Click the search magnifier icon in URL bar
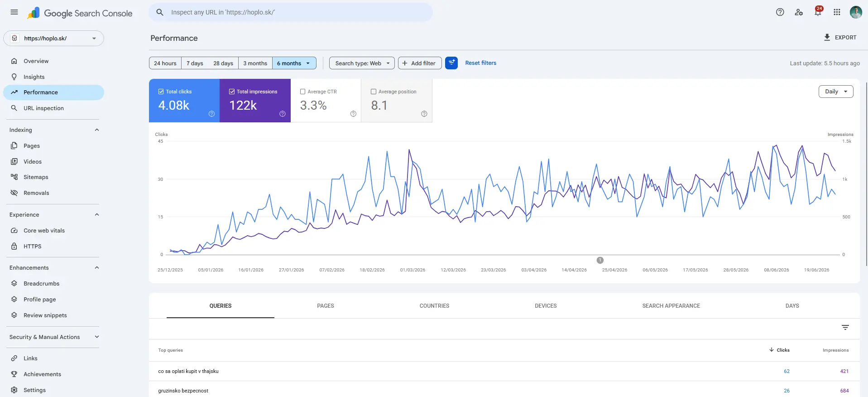868x397 pixels. click(x=160, y=12)
